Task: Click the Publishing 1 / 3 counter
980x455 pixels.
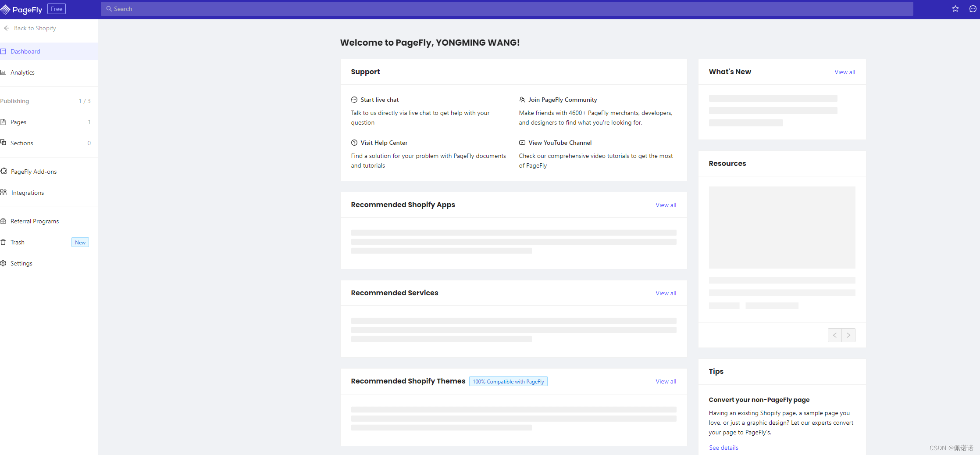Action: click(x=85, y=101)
